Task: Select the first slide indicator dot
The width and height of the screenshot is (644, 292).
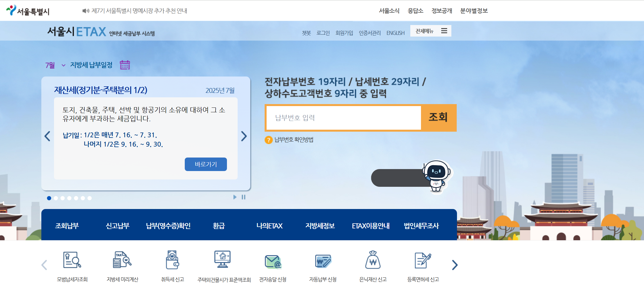Action: click(x=49, y=198)
